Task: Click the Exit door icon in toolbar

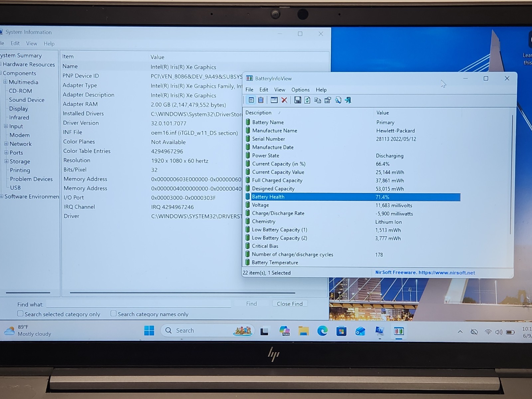Action: click(x=348, y=100)
